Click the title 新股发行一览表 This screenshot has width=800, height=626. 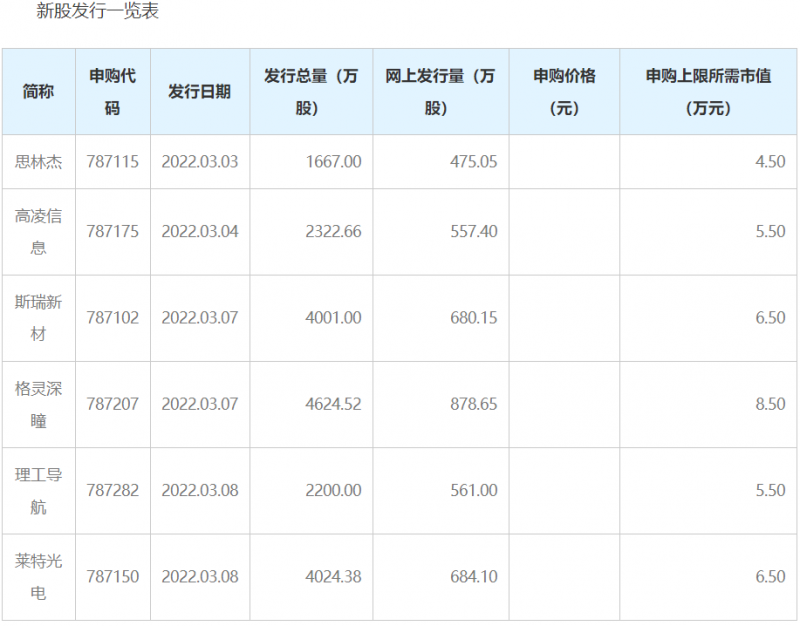click(x=97, y=10)
